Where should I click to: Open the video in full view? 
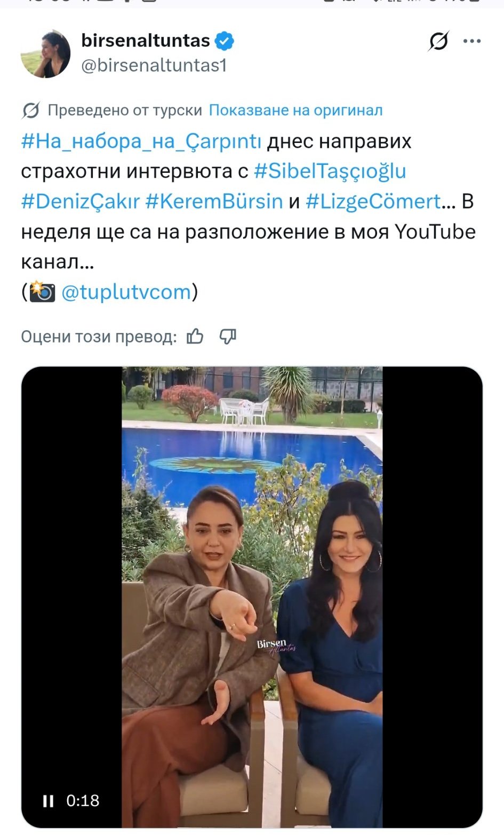click(252, 597)
